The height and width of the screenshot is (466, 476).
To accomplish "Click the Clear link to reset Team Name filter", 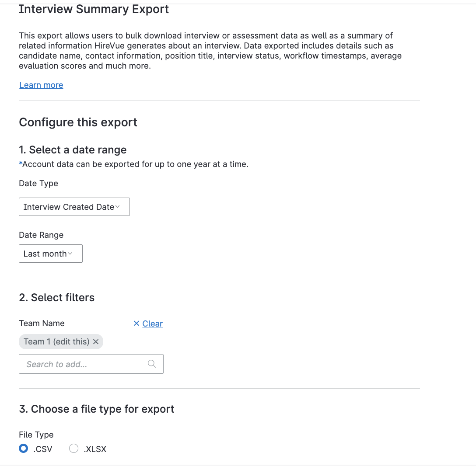I will (152, 323).
